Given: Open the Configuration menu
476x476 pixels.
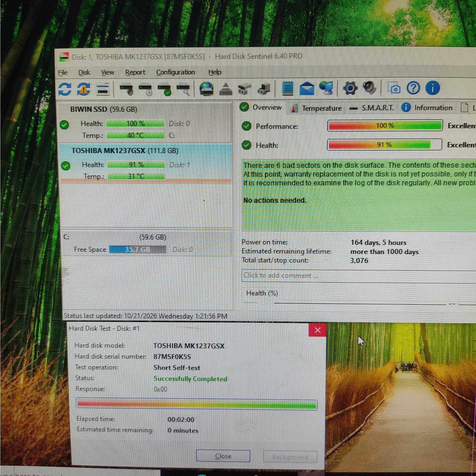Looking at the screenshot, I should coord(176,72).
